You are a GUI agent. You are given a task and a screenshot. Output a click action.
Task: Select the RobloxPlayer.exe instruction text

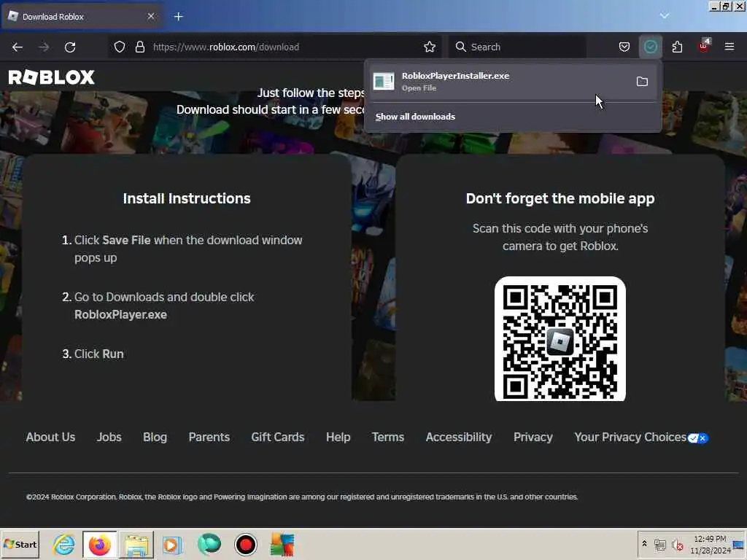pos(120,315)
